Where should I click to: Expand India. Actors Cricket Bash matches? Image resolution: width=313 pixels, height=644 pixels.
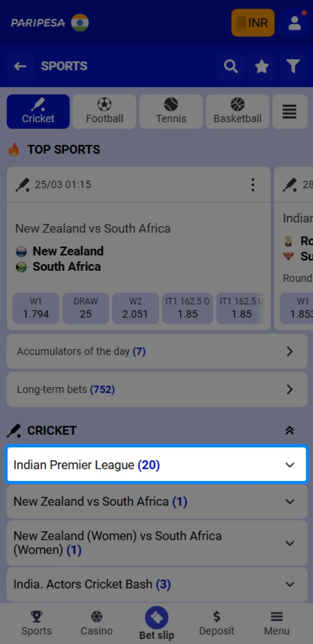coord(156,585)
